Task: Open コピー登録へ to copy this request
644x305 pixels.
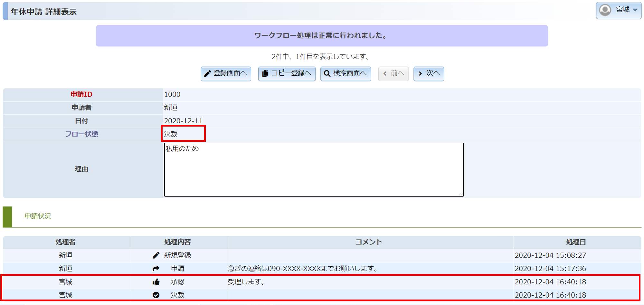Action: [x=287, y=73]
